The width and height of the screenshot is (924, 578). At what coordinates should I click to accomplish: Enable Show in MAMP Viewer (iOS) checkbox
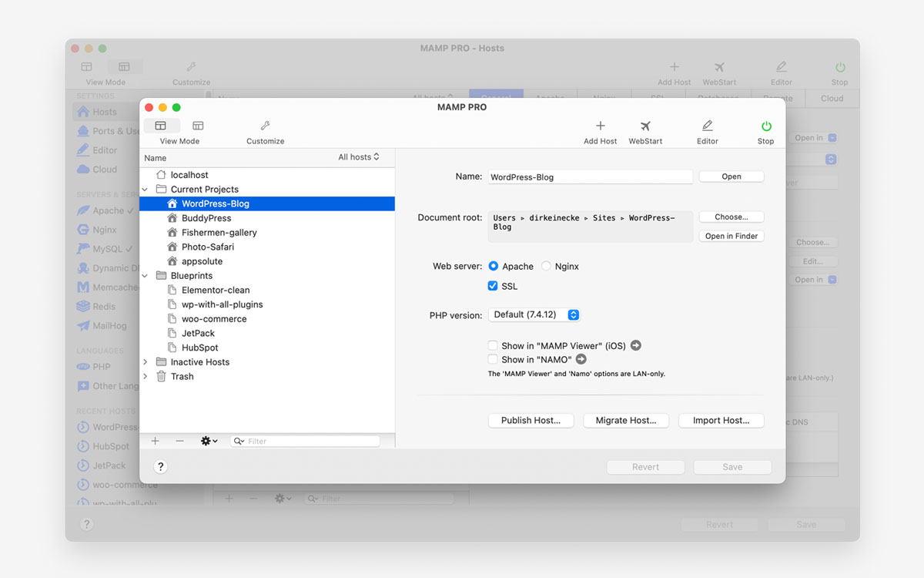(493, 345)
